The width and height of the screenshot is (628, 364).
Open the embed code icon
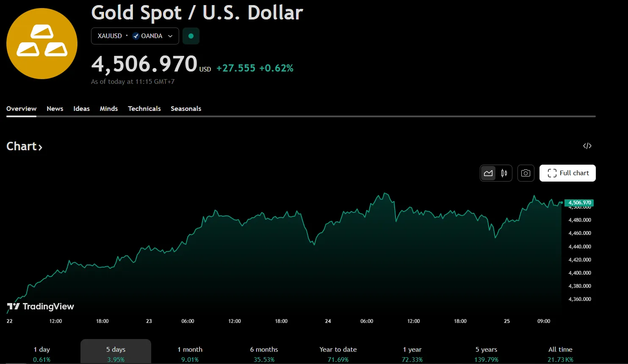click(587, 146)
